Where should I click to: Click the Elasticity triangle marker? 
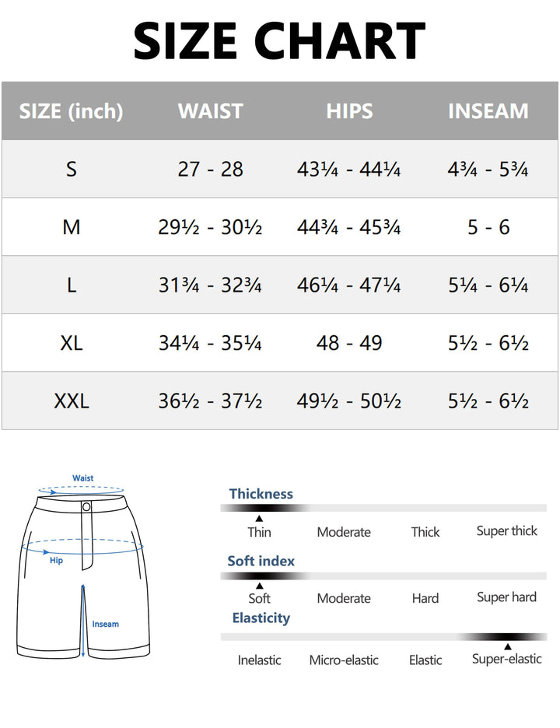click(507, 646)
